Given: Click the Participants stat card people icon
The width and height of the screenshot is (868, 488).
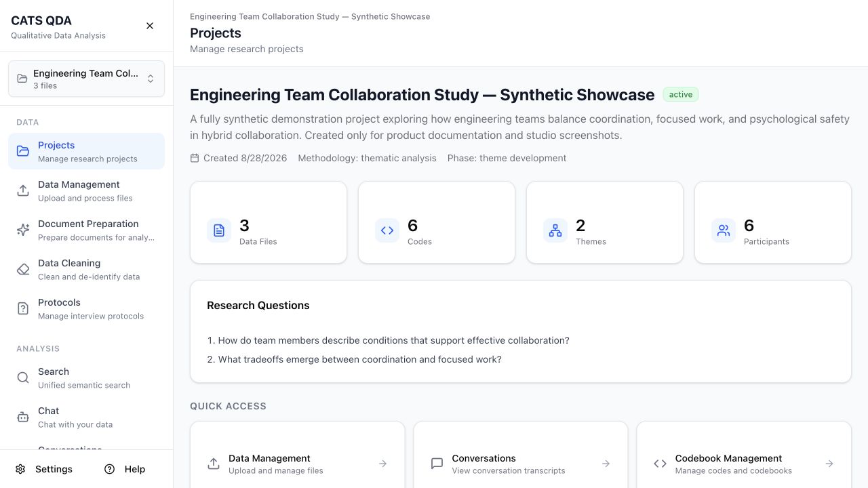Looking at the screenshot, I should (x=724, y=230).
